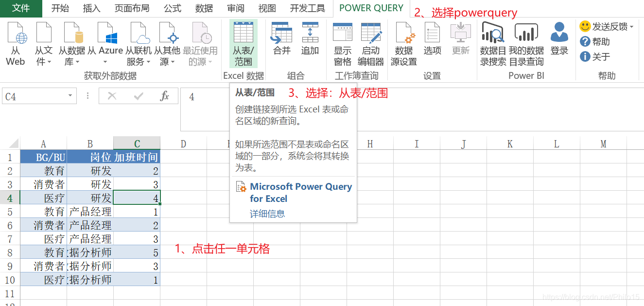Viewport: 644px width, 306px height.
Task: Select column K header
Action: 510,144
